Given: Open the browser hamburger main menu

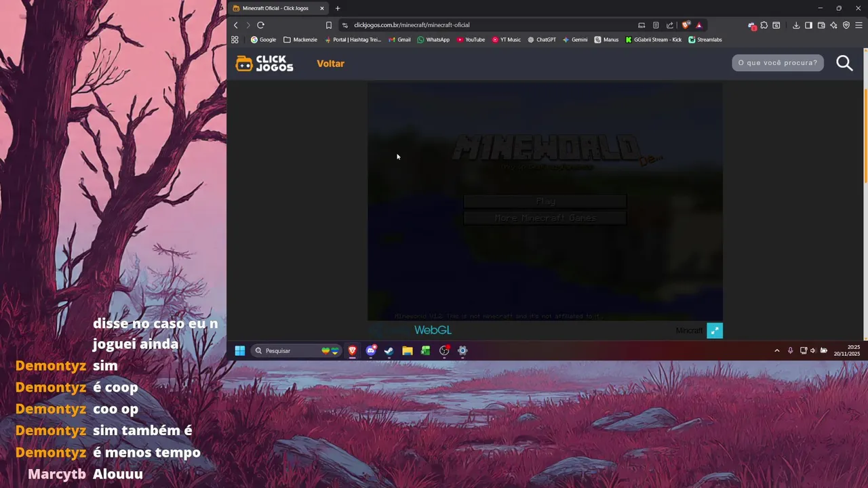Looking at the screenshot, I should point(859,25).
